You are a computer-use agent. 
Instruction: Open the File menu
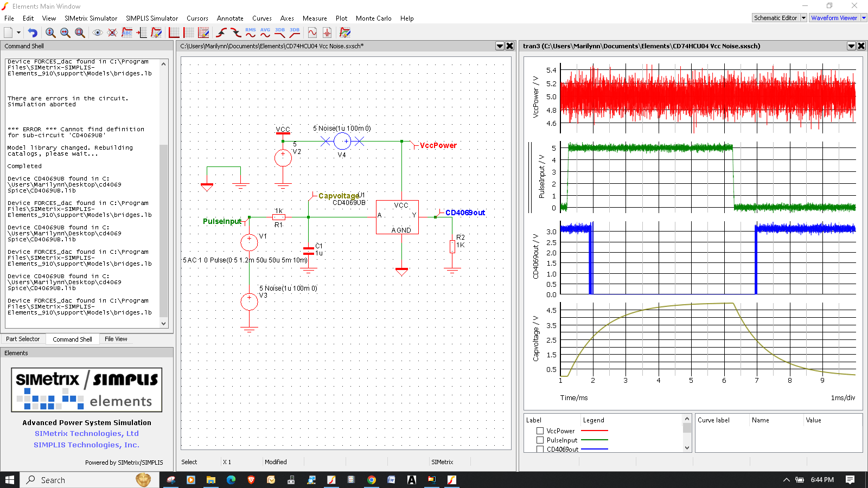coord(9,18)
